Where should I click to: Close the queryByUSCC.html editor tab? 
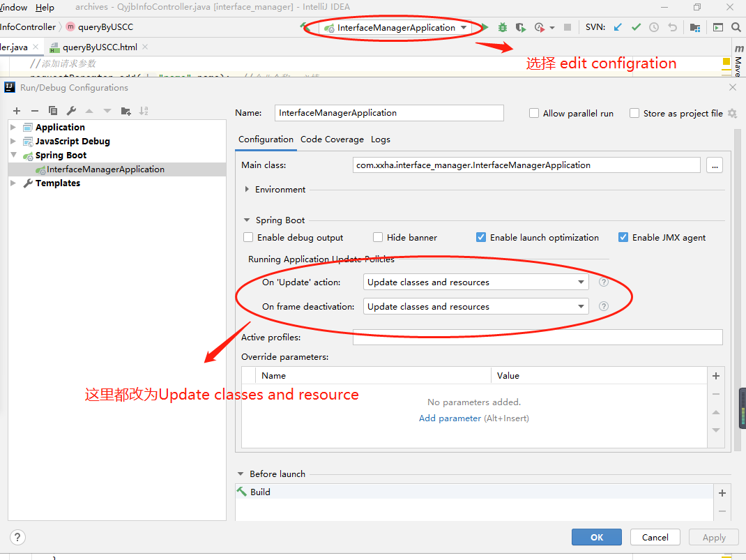(145, 47)
